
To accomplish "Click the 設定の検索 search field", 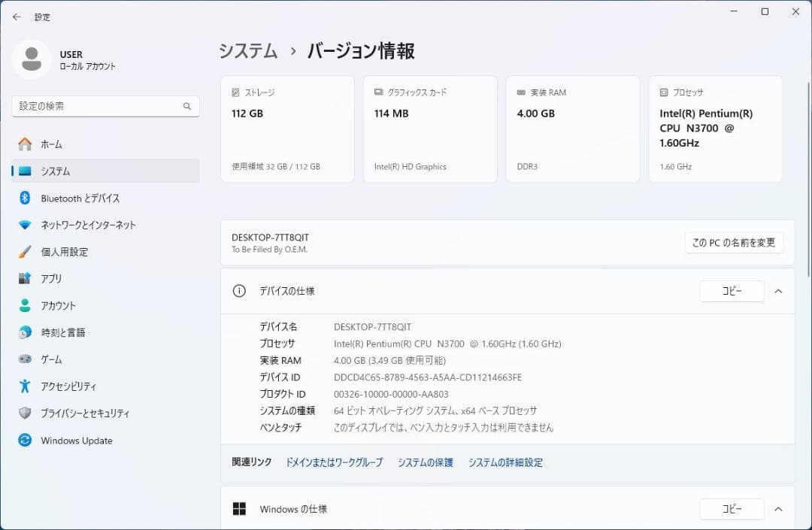I will 106,106.
